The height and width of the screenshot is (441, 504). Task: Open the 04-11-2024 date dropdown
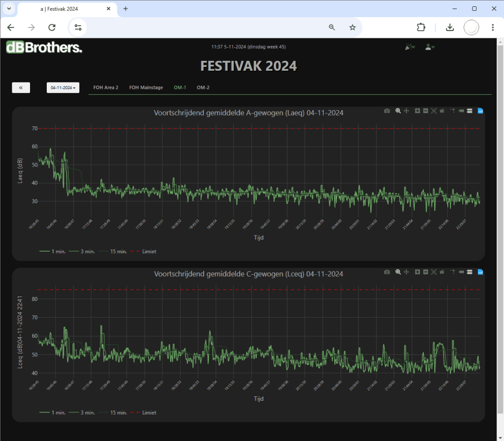63,88
